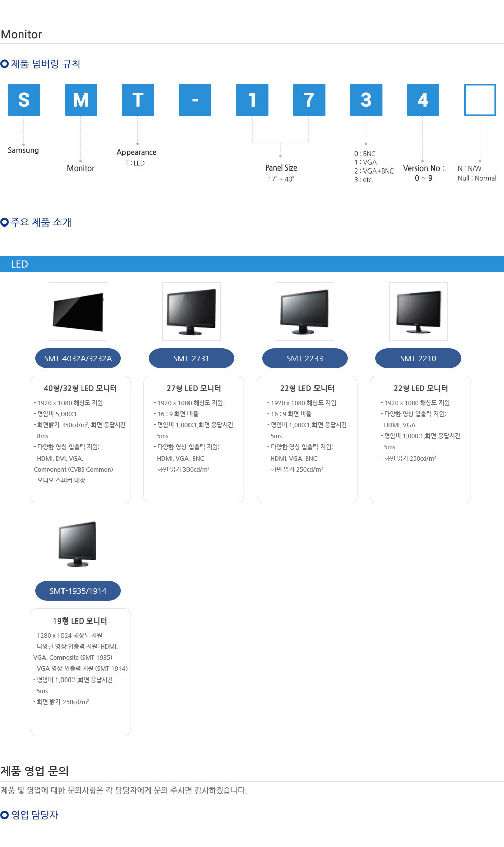Click the SMT-2233 model button
This screenshot has height=847, width=504.
(305, 358)
